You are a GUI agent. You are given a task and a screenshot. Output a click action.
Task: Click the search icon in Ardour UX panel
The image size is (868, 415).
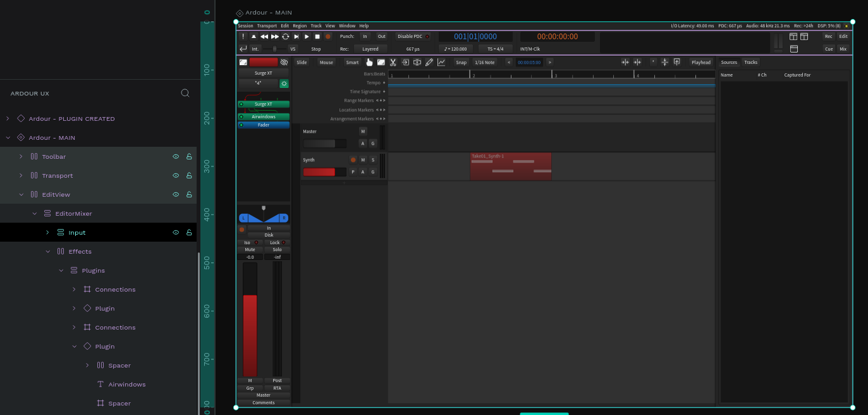pos(185,93)
